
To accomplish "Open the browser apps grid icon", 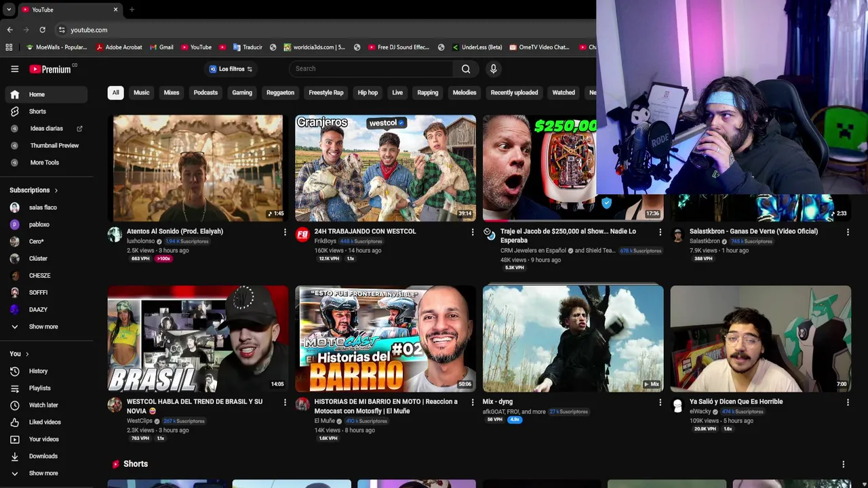I will tap(9, 47).
